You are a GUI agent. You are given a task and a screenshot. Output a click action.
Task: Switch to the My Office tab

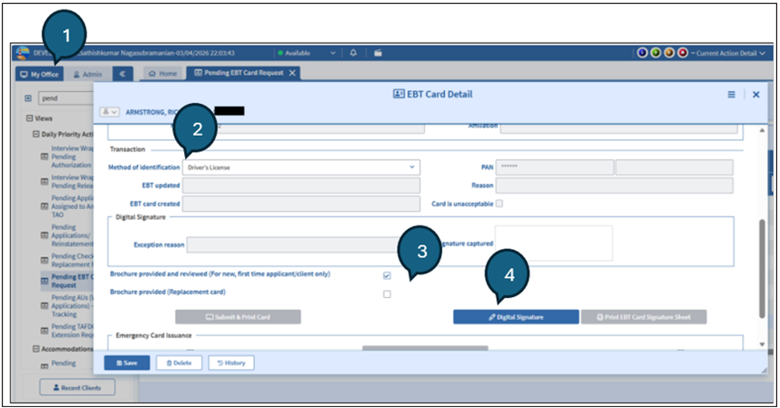click(x=39, y=74)
